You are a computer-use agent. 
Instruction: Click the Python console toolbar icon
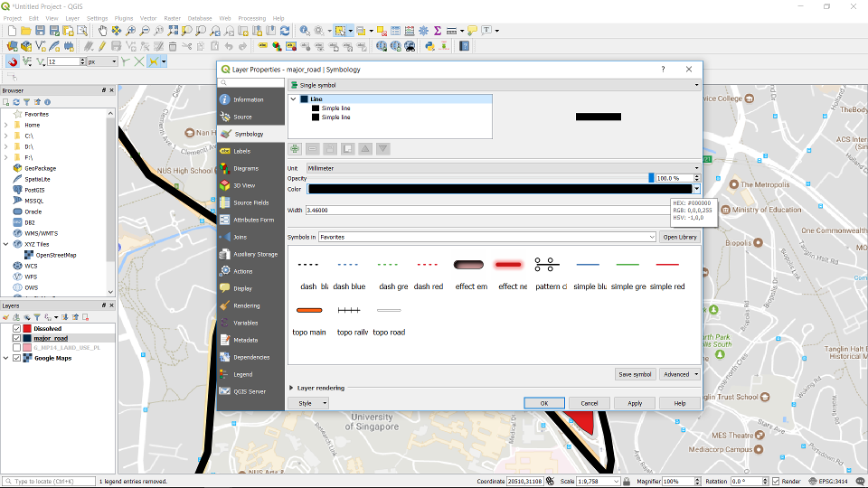pyautogui.click(x=429, y=46)
